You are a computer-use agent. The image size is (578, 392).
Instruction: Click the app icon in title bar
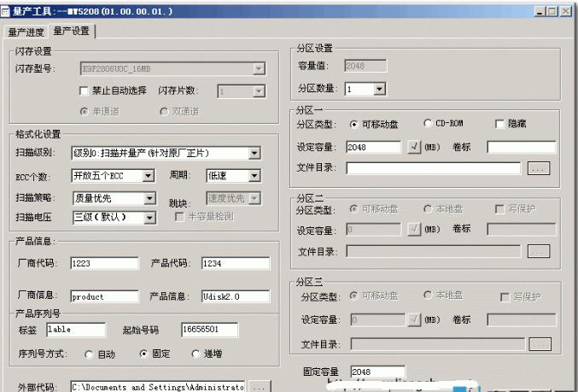pos(7,11)
